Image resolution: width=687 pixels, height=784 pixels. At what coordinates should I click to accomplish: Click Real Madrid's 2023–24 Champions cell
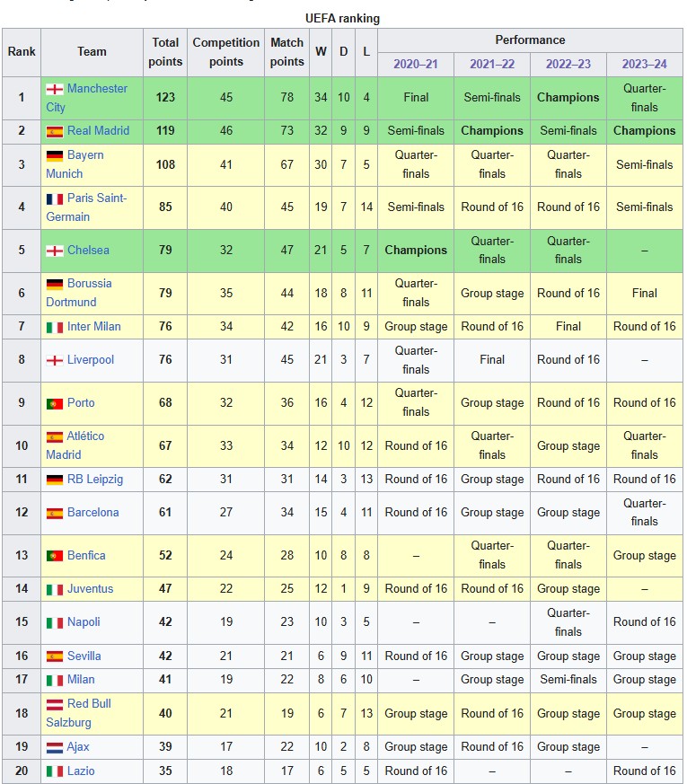645,131
